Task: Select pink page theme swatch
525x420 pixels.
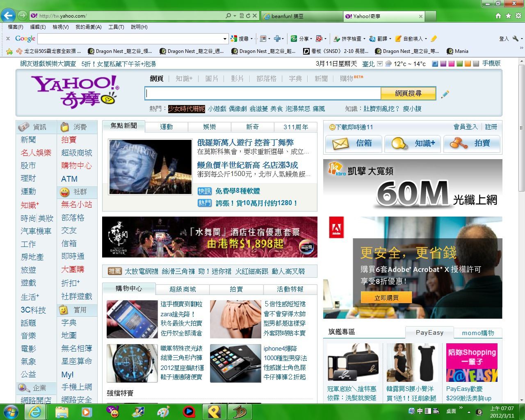Action: [x=451, y=64]
